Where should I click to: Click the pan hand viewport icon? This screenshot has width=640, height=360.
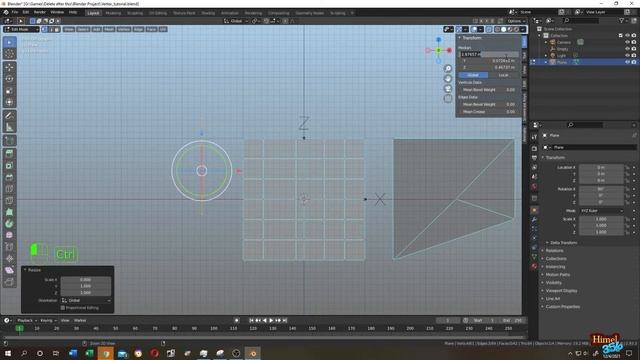click(448, 78)
